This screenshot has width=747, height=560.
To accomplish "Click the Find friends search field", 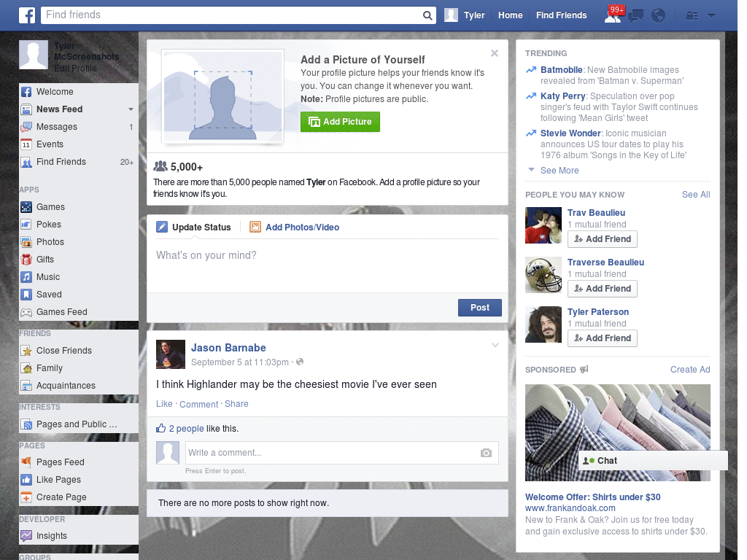I will pos(232,15).
